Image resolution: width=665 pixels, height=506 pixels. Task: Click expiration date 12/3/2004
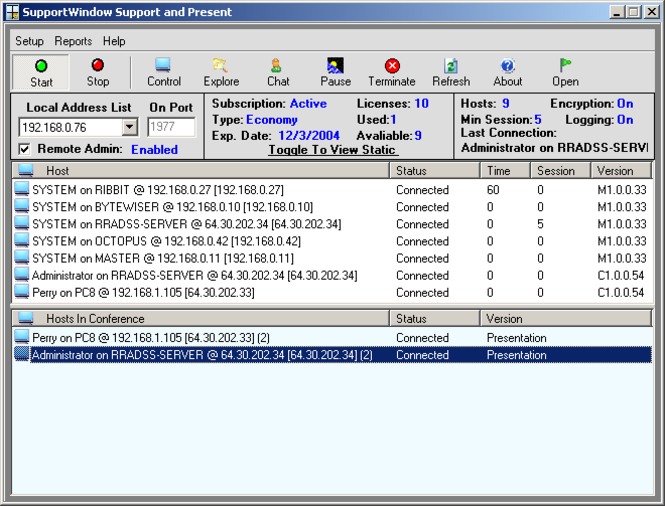coord(309,135)
